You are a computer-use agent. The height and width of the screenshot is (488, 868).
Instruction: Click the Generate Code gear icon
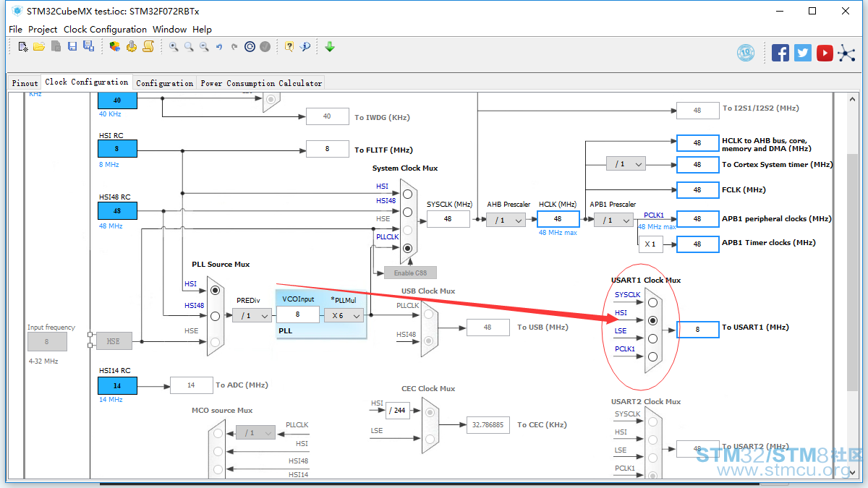pos(132,46)
